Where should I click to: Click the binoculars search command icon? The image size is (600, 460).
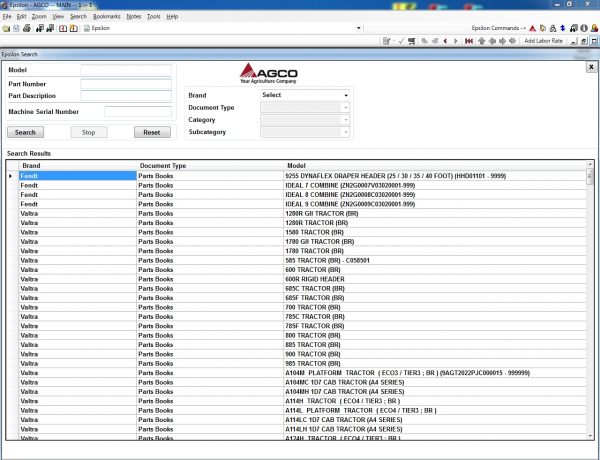coord(553,28)
